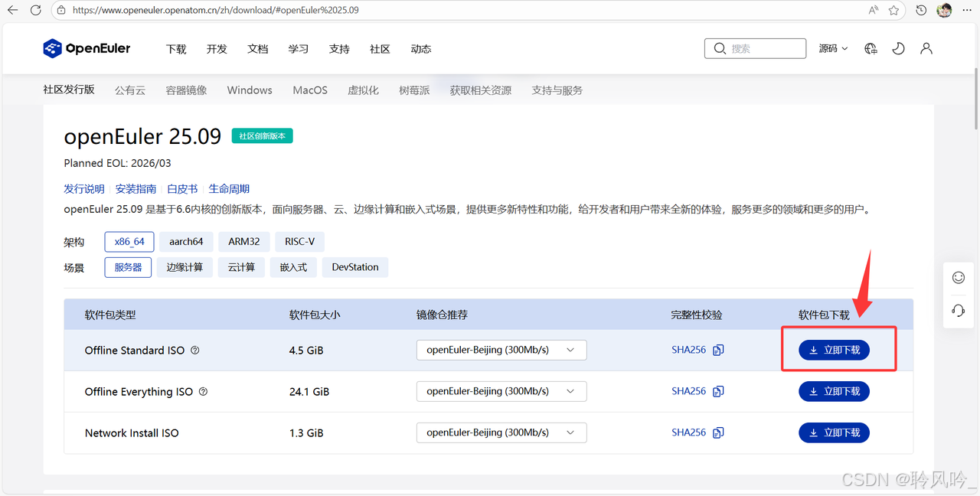Click the search magnifier icon
Screen dimensions: 980x496
click(720, 48)
